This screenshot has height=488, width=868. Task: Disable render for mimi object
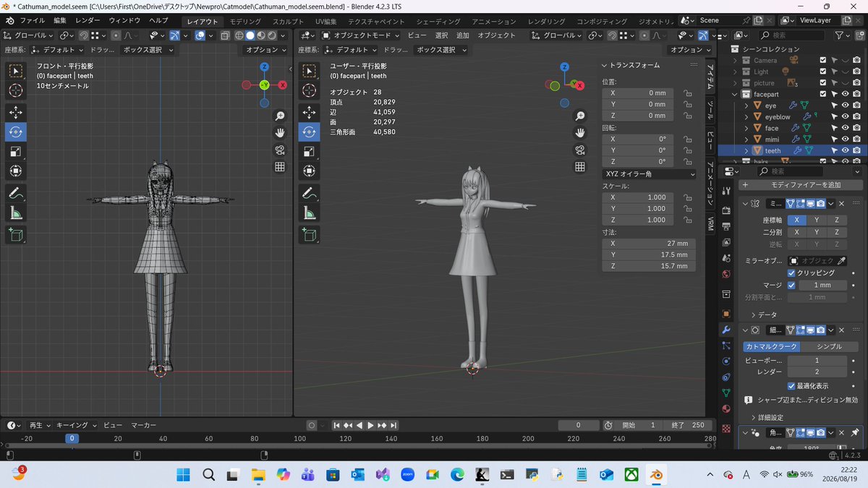pyautogui.click(x=856, y=139)
